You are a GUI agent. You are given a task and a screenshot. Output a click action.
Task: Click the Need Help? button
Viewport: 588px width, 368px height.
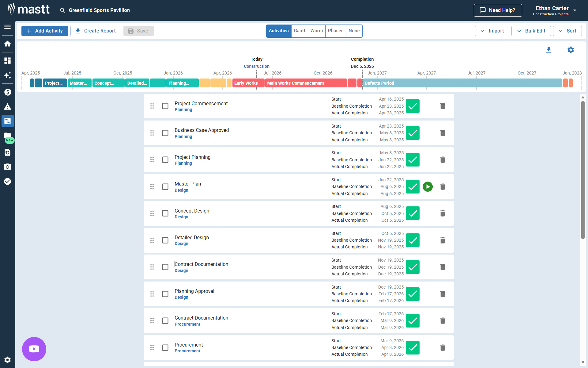(498, 10)
